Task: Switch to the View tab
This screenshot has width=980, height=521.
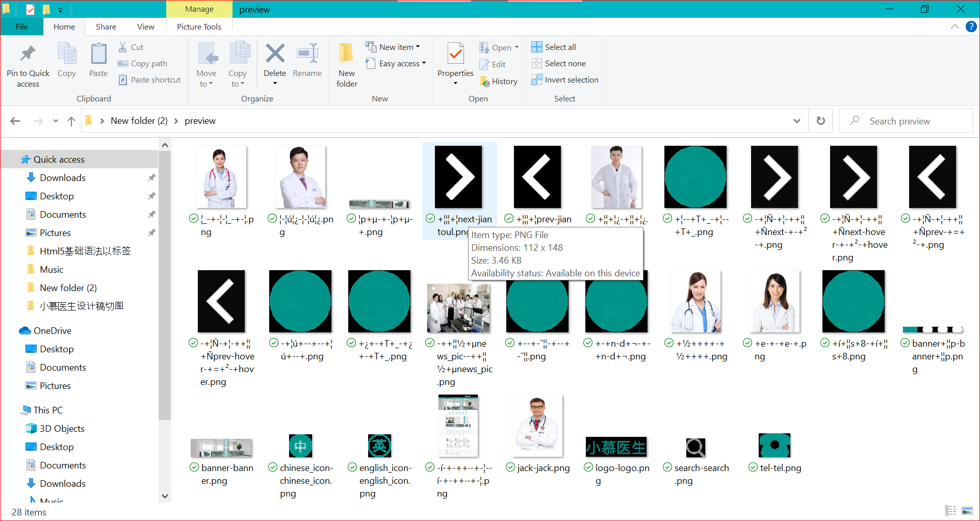Action: coord(145,27)
